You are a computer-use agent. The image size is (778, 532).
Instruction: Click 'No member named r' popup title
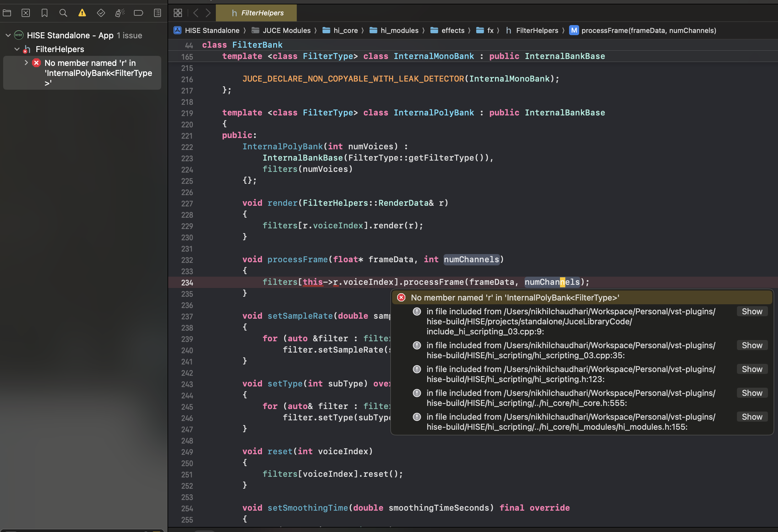coord(515,297)
